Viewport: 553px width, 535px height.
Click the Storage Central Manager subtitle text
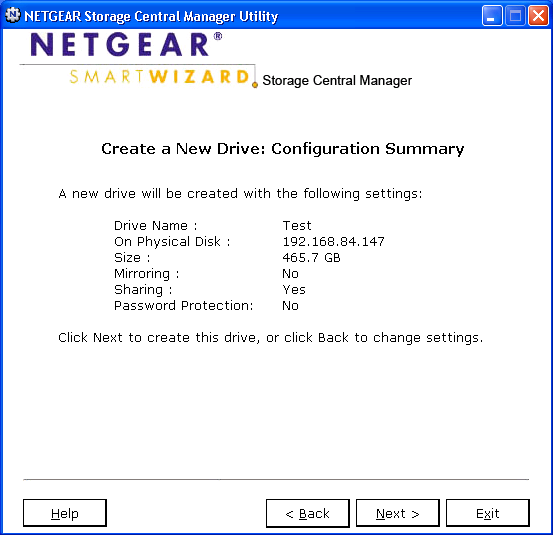point(337,80)
